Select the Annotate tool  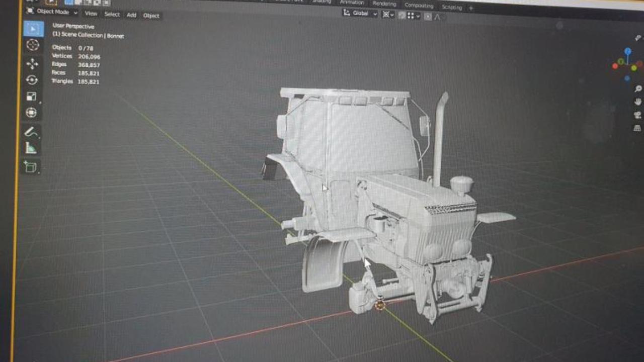click(31, 132)
